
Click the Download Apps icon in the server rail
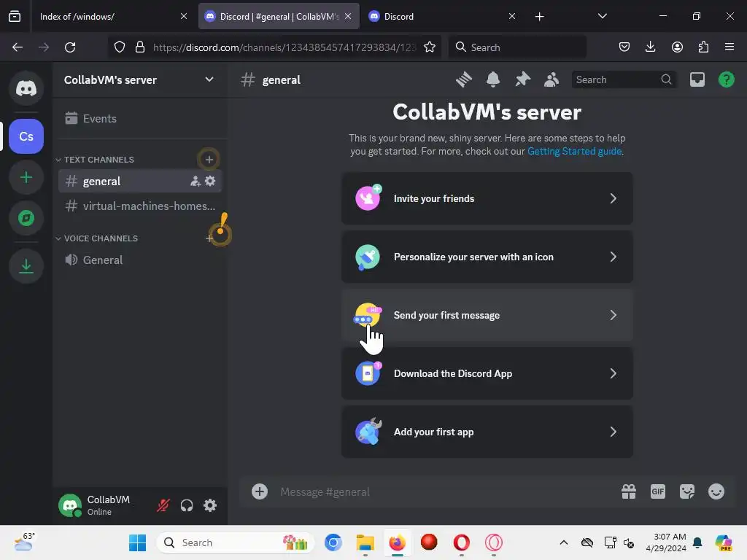click(26, 266)
